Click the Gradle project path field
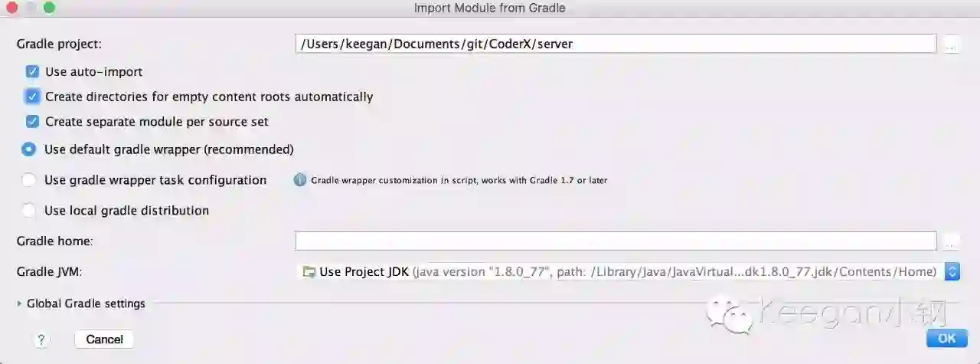 coord(616,44)
